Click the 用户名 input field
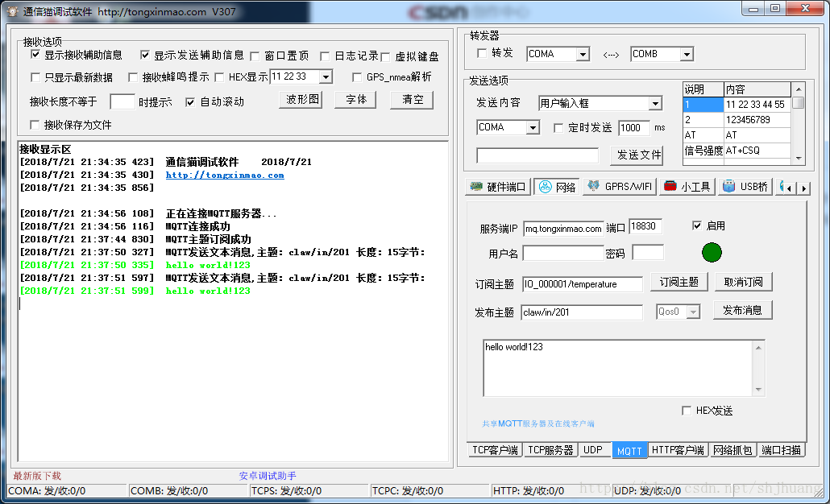The height and width of the screenshot is (504, 830). [563, 254]
